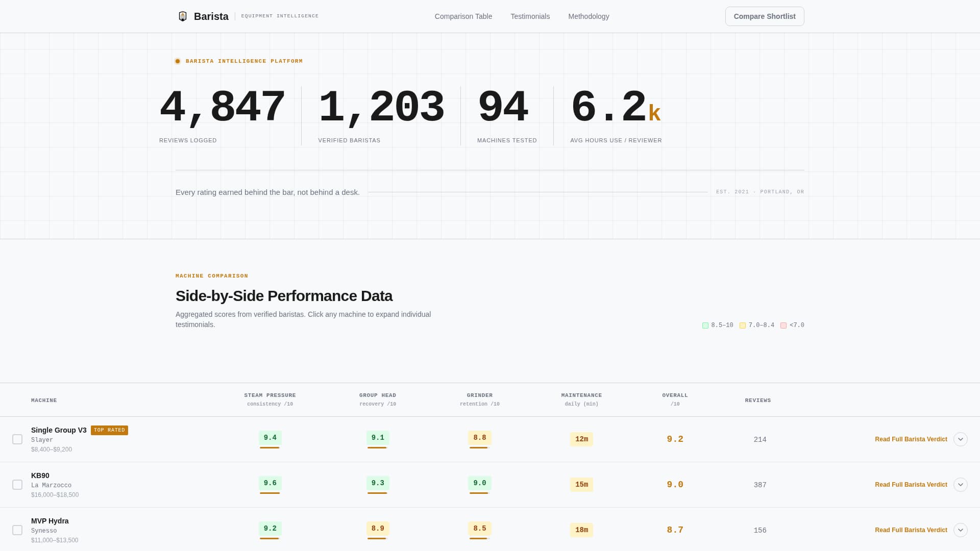Tick the Single Group V3 checkbox

click(x=17, y=439)
